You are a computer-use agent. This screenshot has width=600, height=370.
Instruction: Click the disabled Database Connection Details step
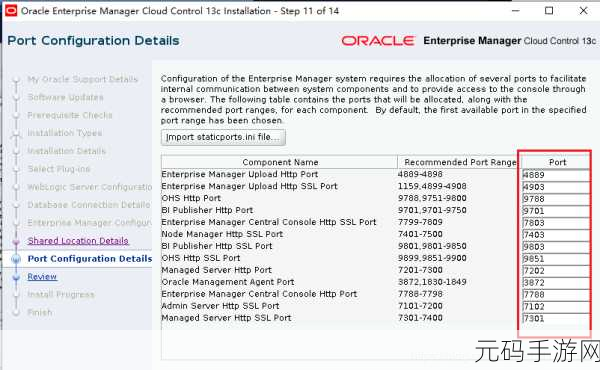[88, 205]
